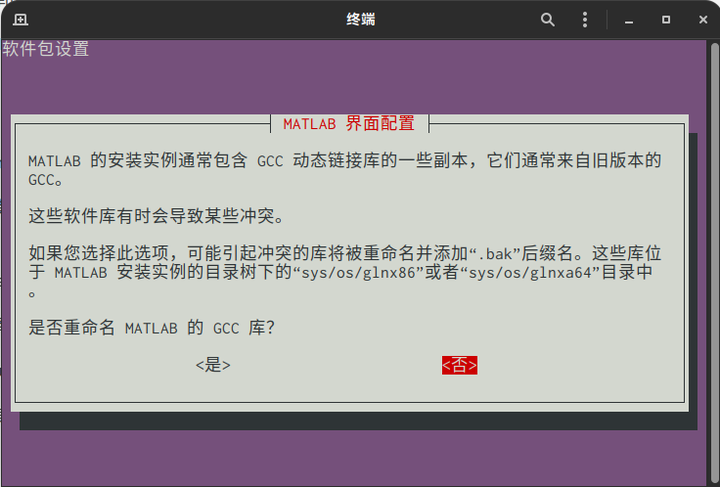Click the line starting with 如果您选择此选项
Viewport: 720px width, 487px height.
(x=344, y=253)
